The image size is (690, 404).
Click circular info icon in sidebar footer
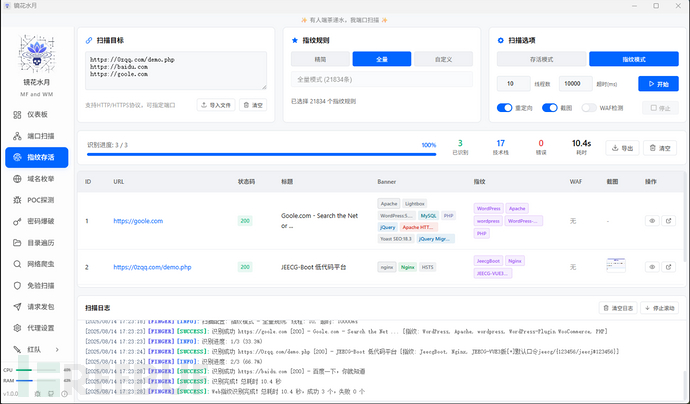[65, 394]
